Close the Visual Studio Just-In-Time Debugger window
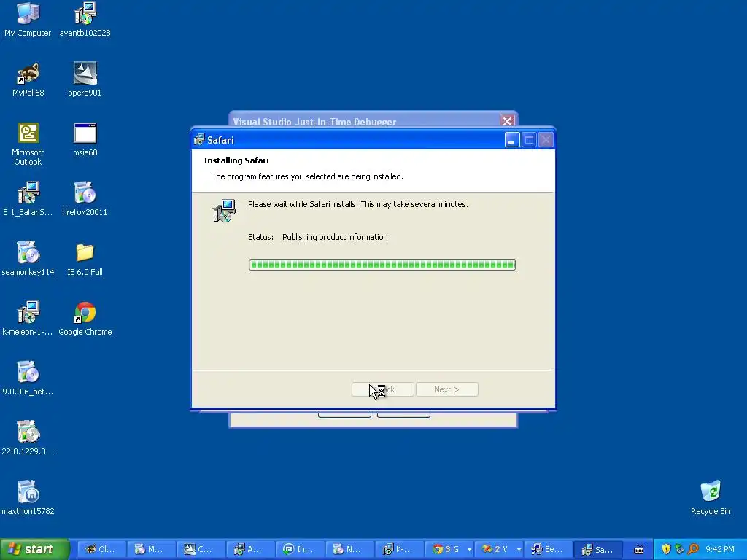Viewport: 747px width, 560px height. pos(508,121)
